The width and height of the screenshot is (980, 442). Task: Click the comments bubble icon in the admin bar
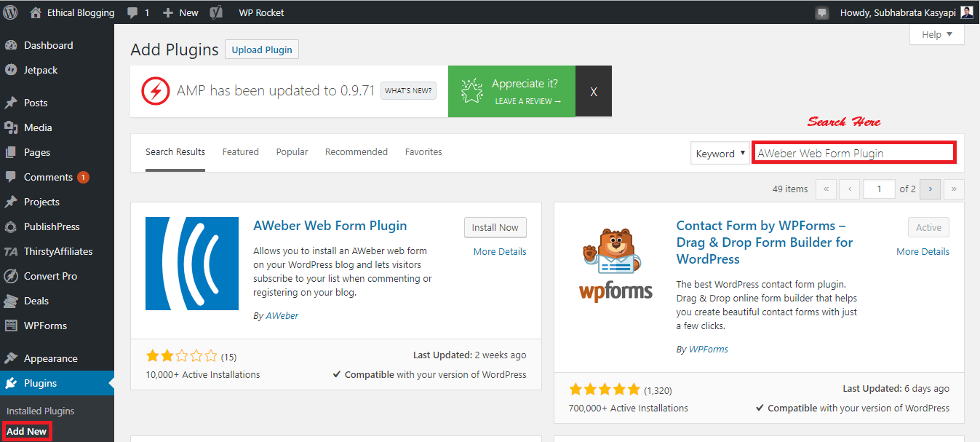tap(132, 12)
